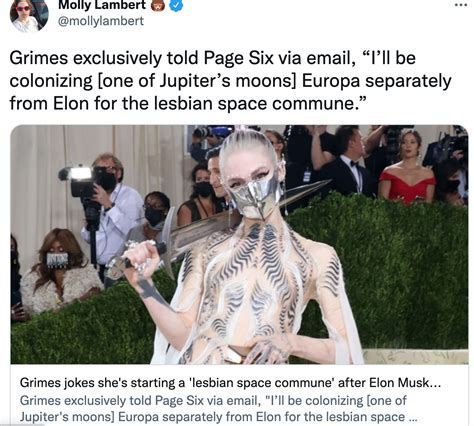The image size is (474, 426).
Task: Click the woman in red dress in photo
Action: (407, 167)
